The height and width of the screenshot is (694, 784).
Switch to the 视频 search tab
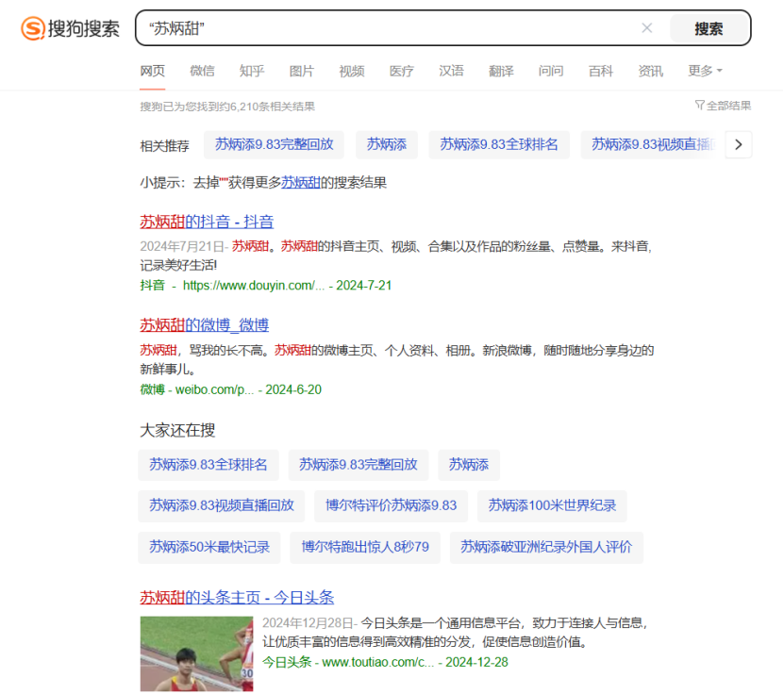click(x=352, y=70)
